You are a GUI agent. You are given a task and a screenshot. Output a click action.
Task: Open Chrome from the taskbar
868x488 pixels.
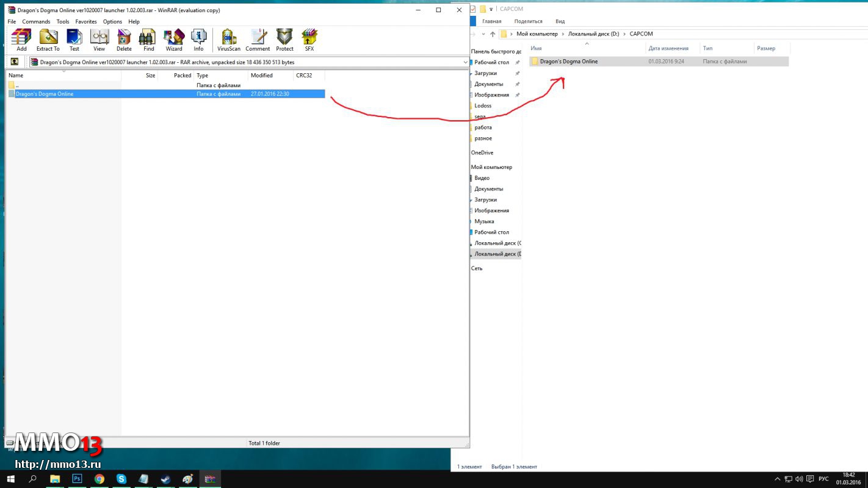[x=99, y=479]
